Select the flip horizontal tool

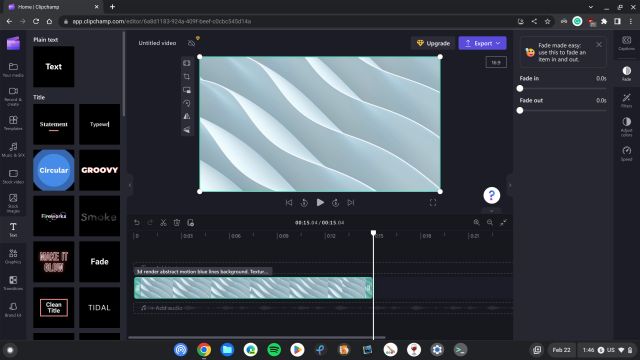coord(187,116)
